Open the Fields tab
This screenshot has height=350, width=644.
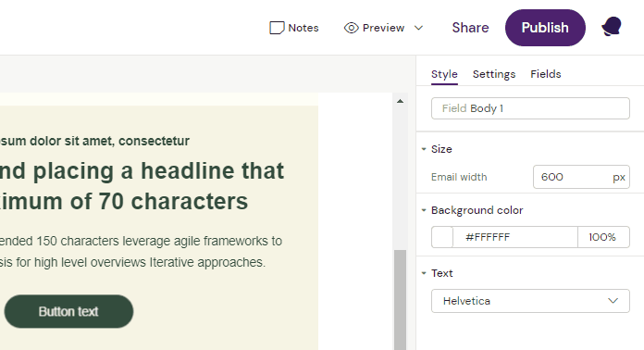click(x=545, y=74)
